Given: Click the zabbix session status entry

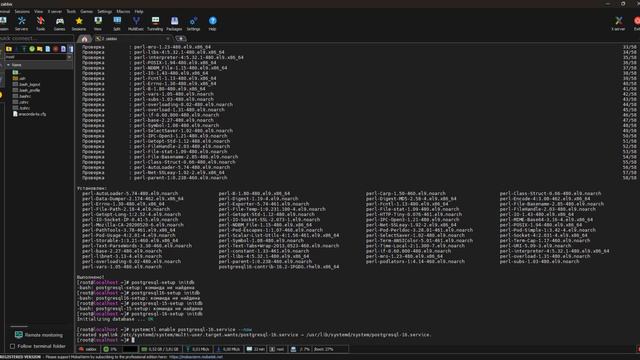Looking at the screenshot, I should pos(88,349).
